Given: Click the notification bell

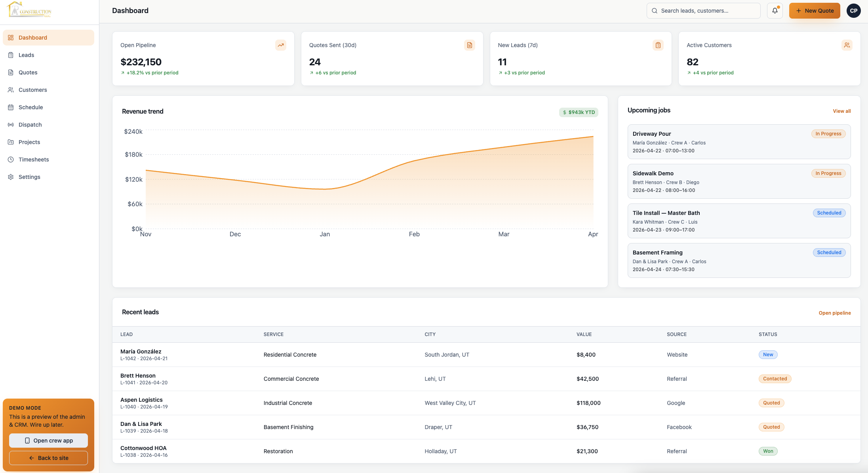Looking at the screenshot, I should point(775,11).
